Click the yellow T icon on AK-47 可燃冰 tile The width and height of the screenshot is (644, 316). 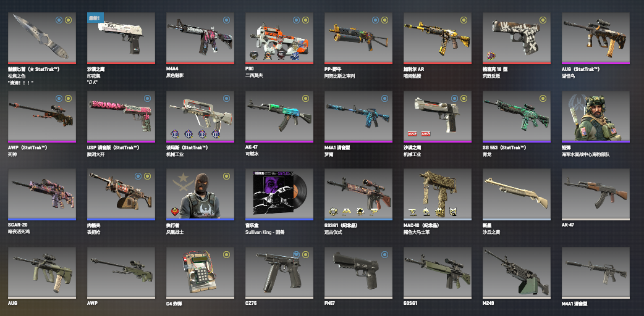[305, 98]
